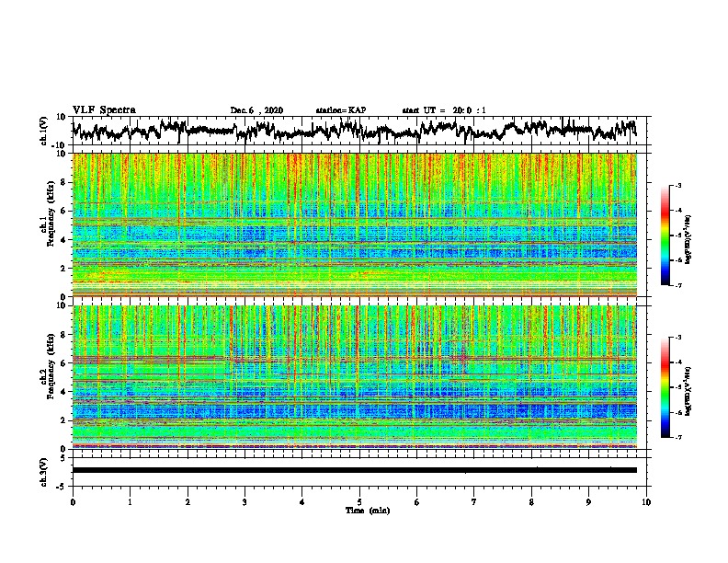Viewport: 728px width, 563px height.
Task: Click the 'Dec. 6, 2020' date label
Action: pos(256,110)
